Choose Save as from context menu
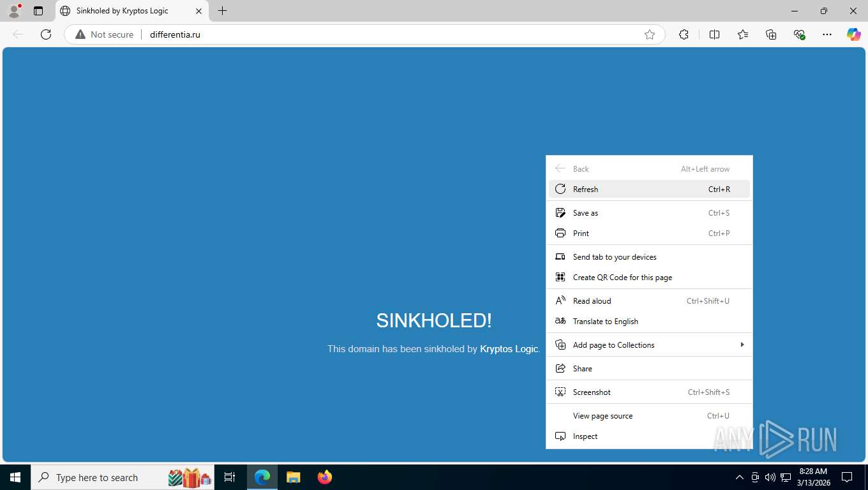Screen dimensions: 868x490 pyautogui.click(x=649, y=212)
